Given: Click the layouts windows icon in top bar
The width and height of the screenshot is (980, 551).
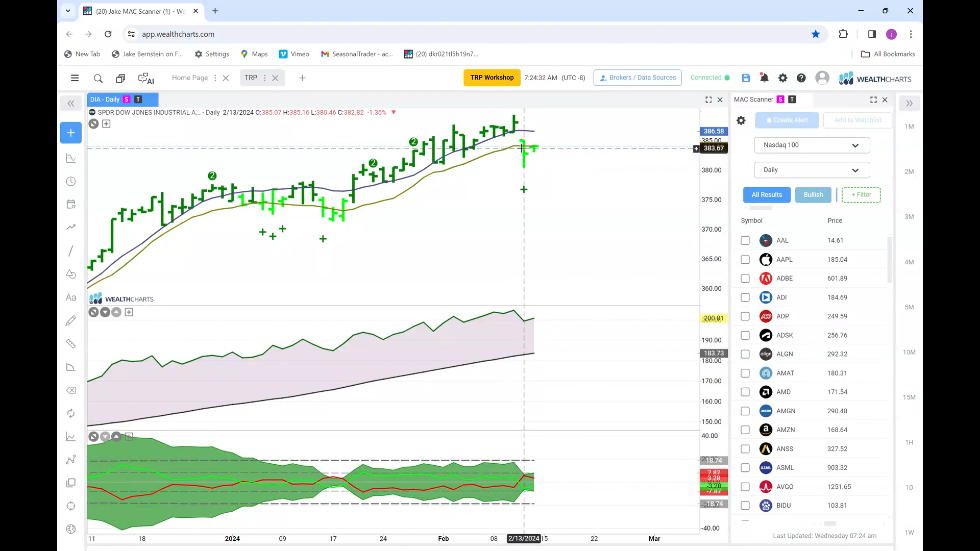Looking at the screenshot, I should 120,79.
